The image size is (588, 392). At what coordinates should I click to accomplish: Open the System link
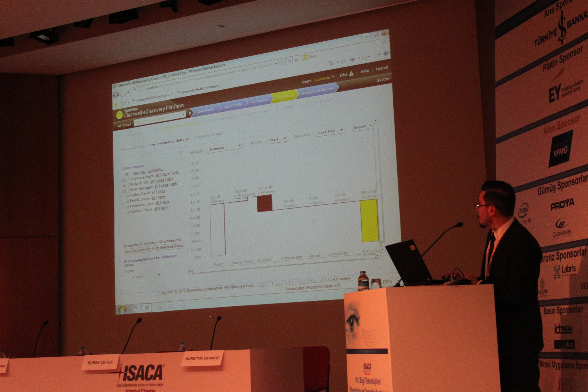[383, 79]
